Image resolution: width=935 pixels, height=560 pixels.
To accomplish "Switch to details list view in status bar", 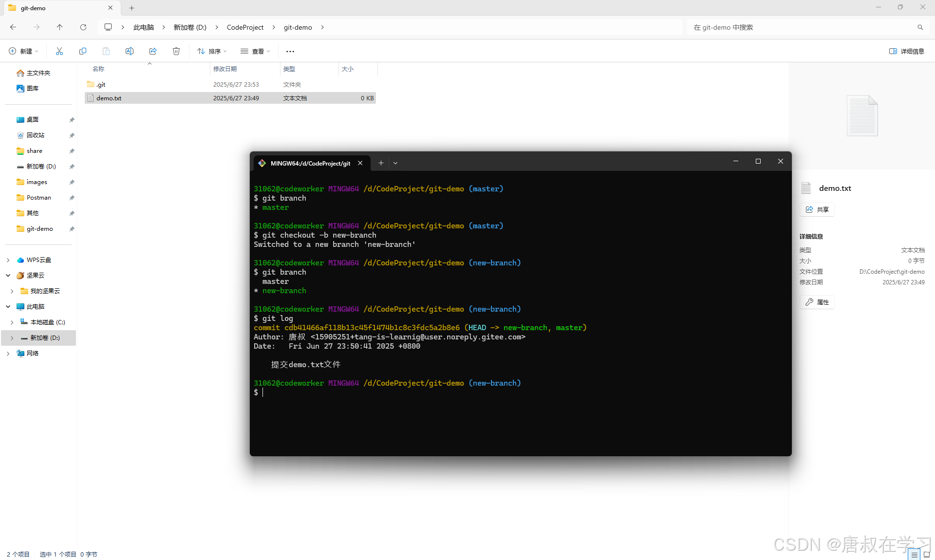I will click(914, 554).
